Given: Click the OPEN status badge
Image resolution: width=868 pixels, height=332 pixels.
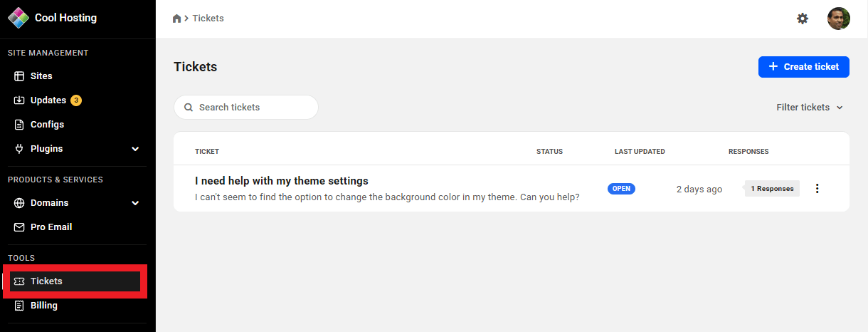Looking at the screenshot, I should click(x=621, y=189).
